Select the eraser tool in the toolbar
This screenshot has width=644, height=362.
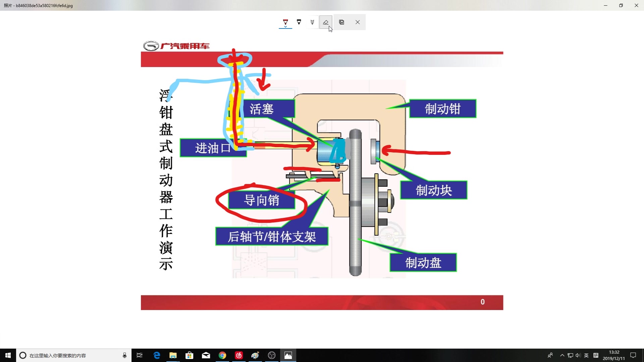pyautogui.click(x=325, y=21)
